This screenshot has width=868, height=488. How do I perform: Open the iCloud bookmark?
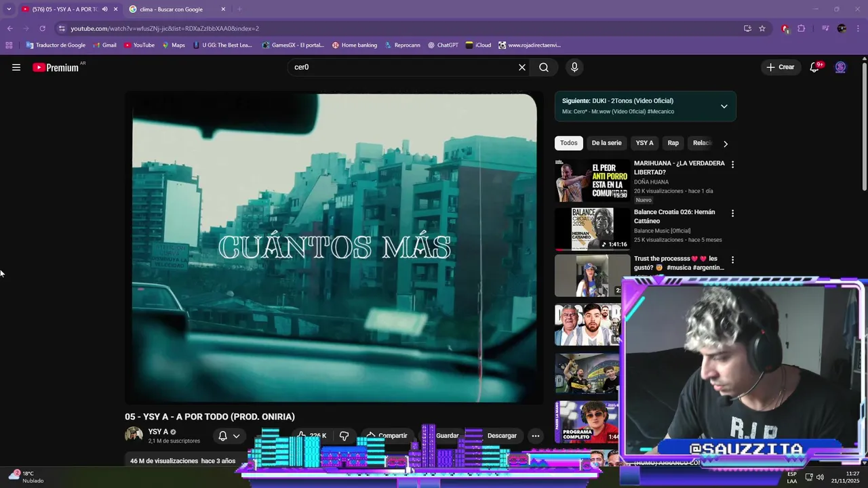point(478,45)
